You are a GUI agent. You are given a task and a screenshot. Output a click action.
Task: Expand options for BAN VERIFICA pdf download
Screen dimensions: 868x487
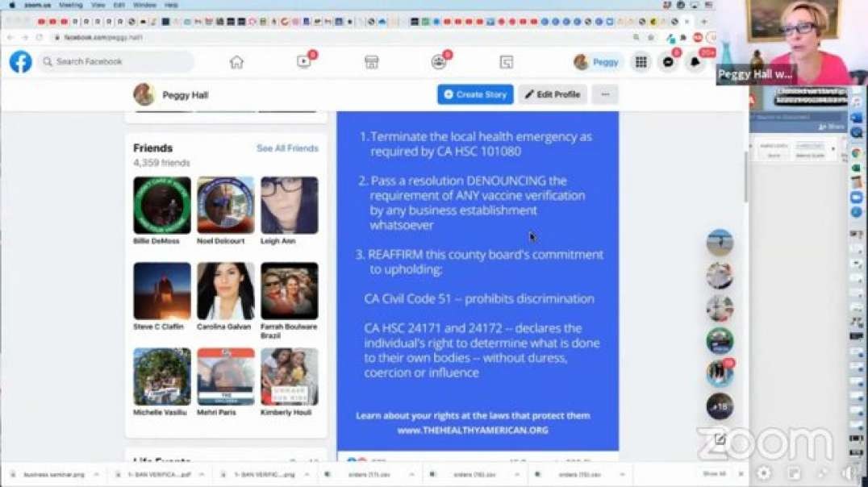(x=202, y=475)
